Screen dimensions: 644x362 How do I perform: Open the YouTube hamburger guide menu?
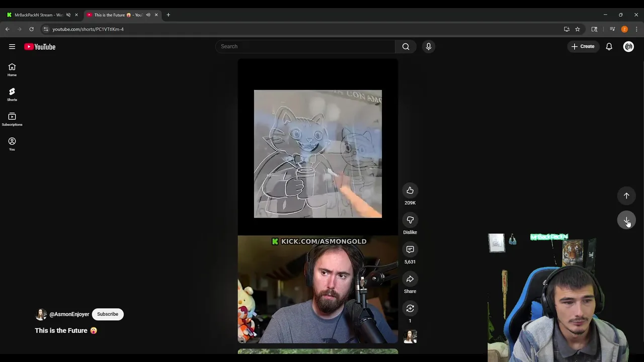12,46
